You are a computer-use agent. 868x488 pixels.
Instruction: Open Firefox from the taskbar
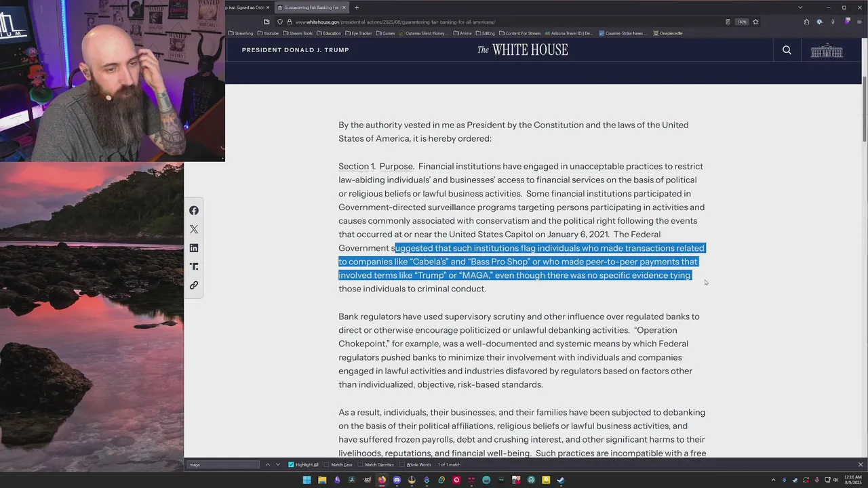tap(382, 480)
